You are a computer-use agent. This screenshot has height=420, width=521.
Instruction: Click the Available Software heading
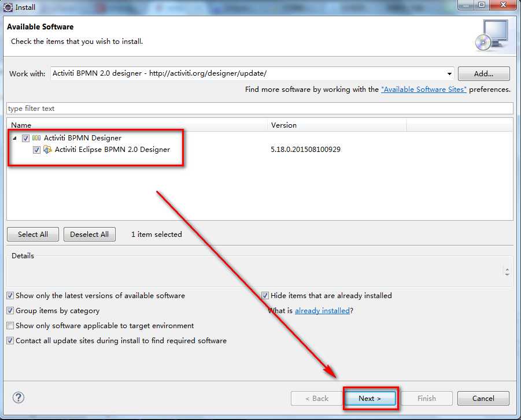pyautogui.click(x=40, y=27)
